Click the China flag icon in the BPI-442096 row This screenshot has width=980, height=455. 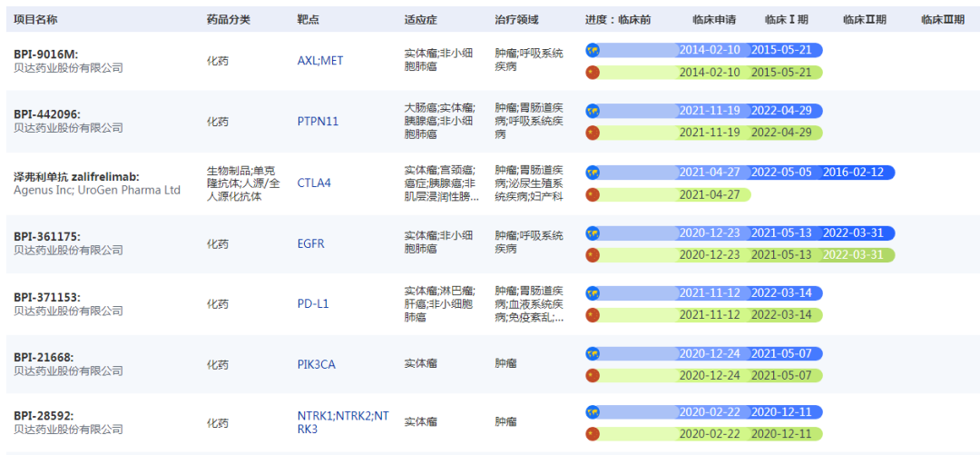593,133
